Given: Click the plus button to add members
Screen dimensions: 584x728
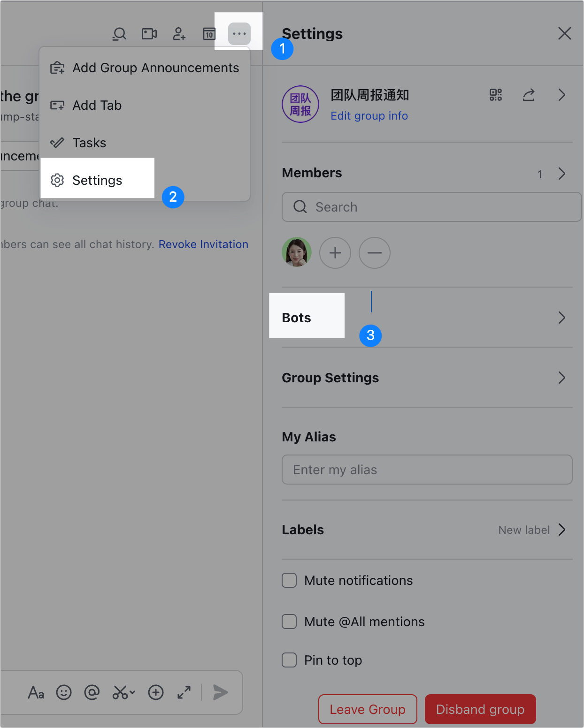Looking at the screenshot, I should click(335, 253).
